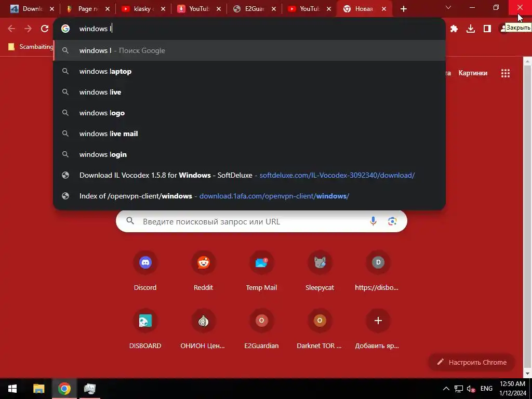532x399 pixels.
Task: Reload the page with the refresh icon
Action: [45, 29]
